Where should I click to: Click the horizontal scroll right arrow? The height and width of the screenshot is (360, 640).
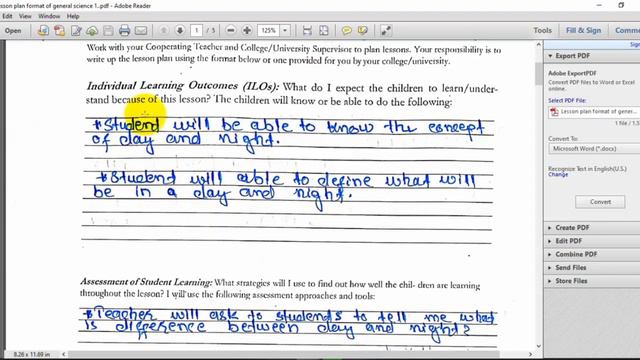tap(530, 354)
